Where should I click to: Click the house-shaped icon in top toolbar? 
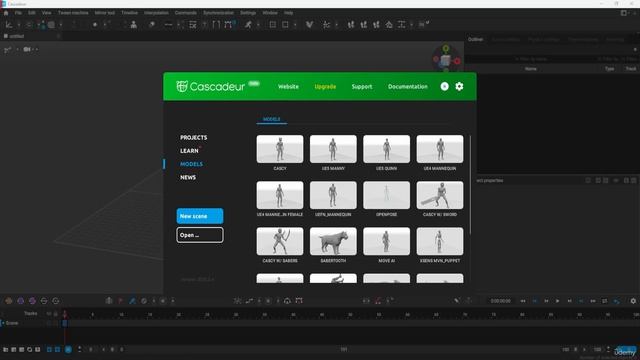click(x=389, y=25)
